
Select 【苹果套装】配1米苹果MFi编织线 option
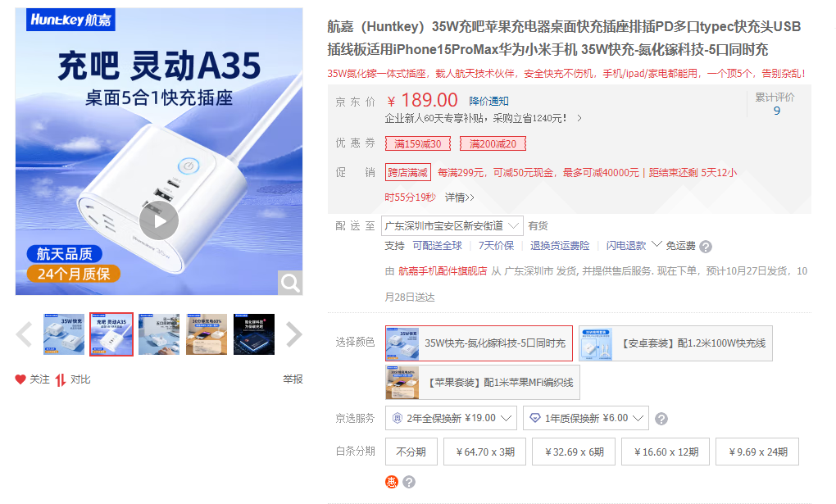pyautogui.click(x=483, y=383)
